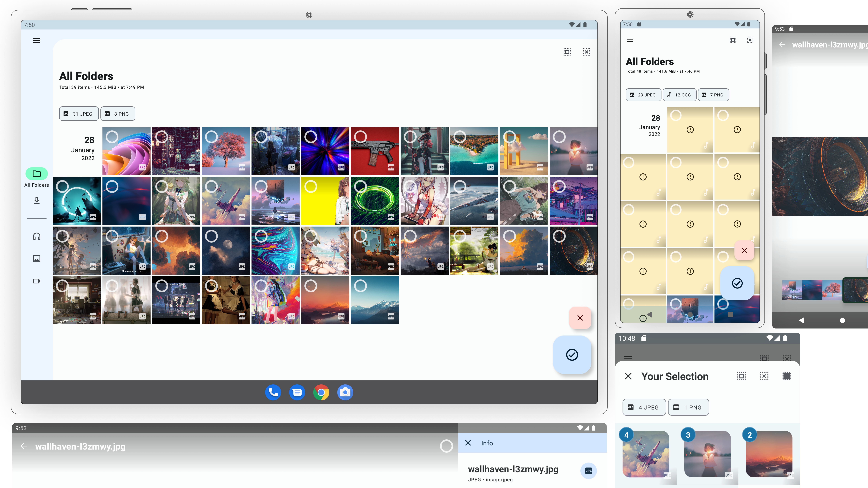The width and height of the screenshot is (868, 488).
Task: Open selected item number 2 sunset thumbnail
Action: point(769,454)
